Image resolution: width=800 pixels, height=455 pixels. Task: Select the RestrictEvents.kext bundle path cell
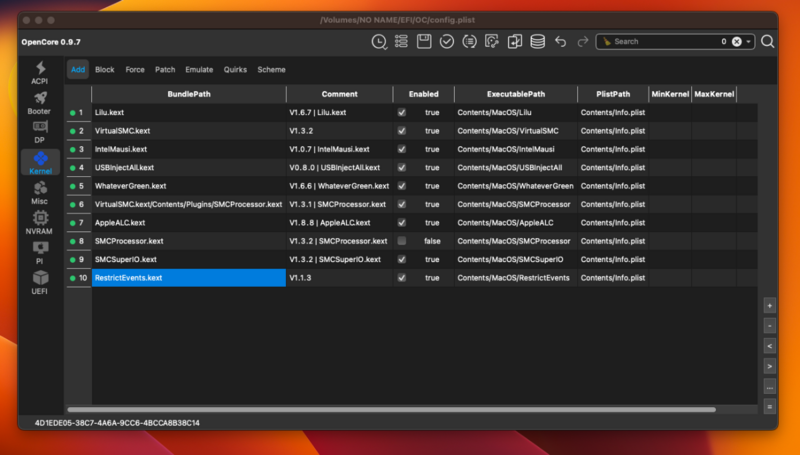pyautogui.click(x=189, y=277)
